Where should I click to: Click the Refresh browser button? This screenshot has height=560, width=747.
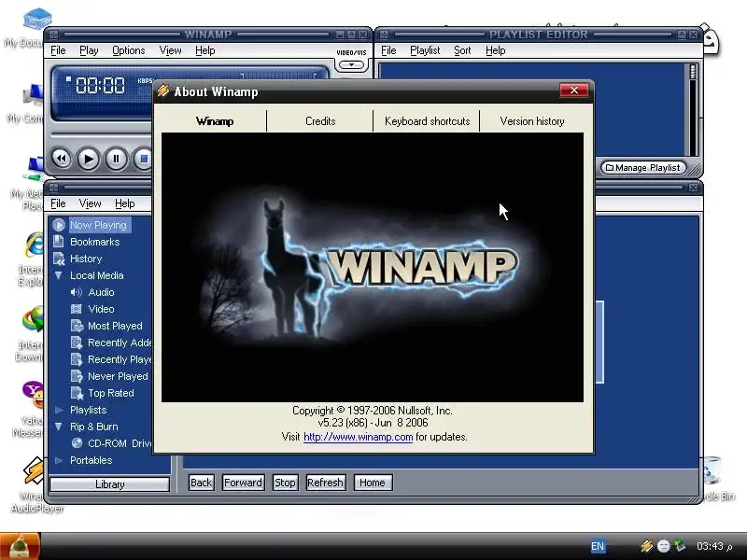(325, 483)
